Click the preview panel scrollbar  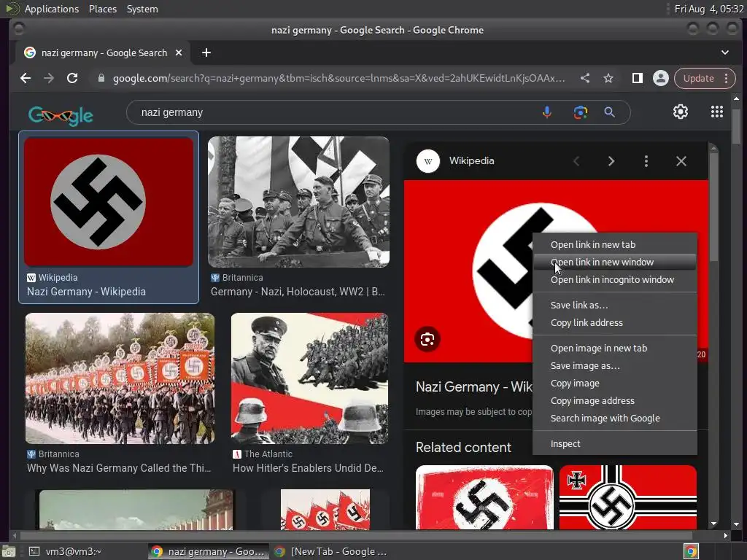coord(713,207)
